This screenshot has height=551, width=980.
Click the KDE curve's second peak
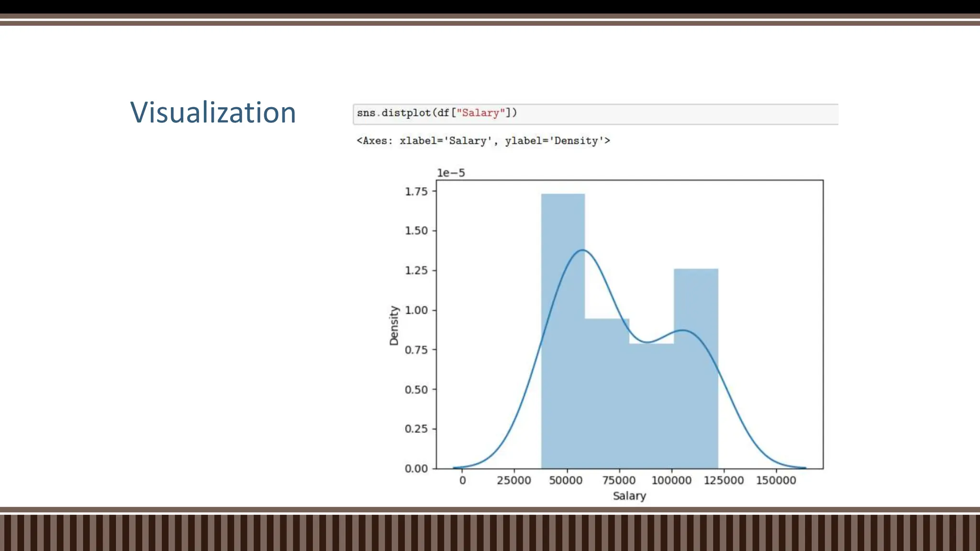(683, 331)
